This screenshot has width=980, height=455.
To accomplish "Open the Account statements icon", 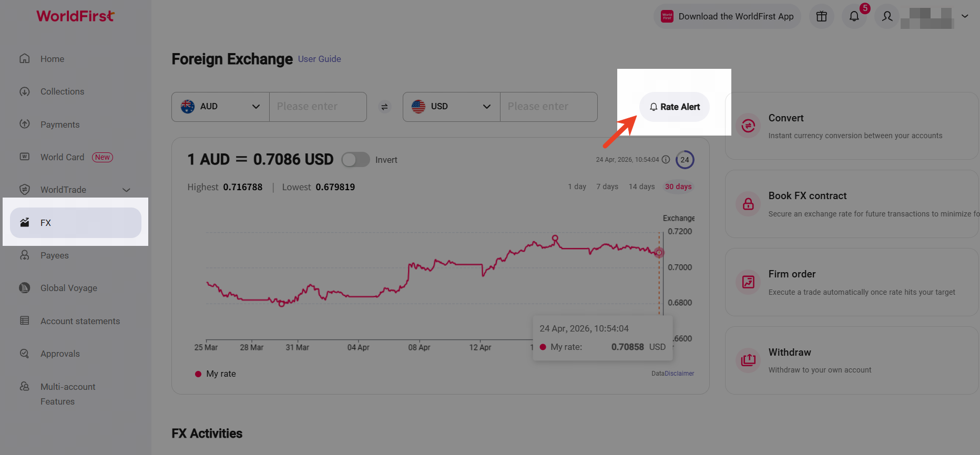I will [25, 320].
